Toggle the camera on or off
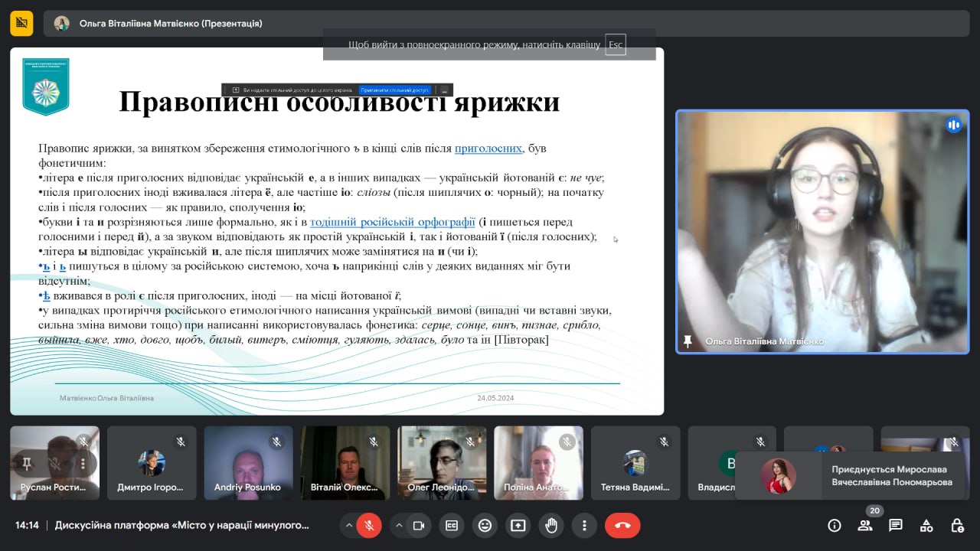Image resolution: width=980 pixels, height=551 pixels. click(419, 525)
